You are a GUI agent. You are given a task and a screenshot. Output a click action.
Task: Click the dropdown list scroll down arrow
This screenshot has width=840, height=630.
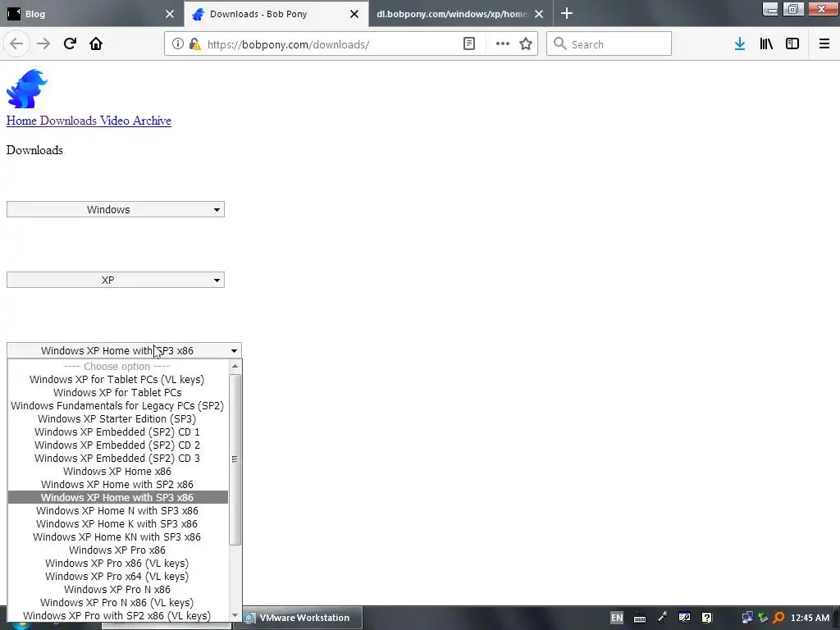coord(235,615)
